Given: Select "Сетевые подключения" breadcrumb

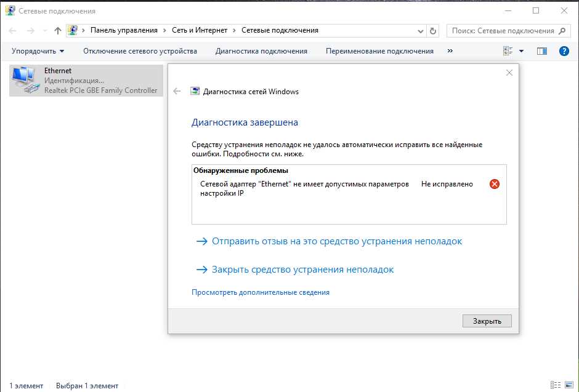Looking at the screenshot, I should (280, 30).
